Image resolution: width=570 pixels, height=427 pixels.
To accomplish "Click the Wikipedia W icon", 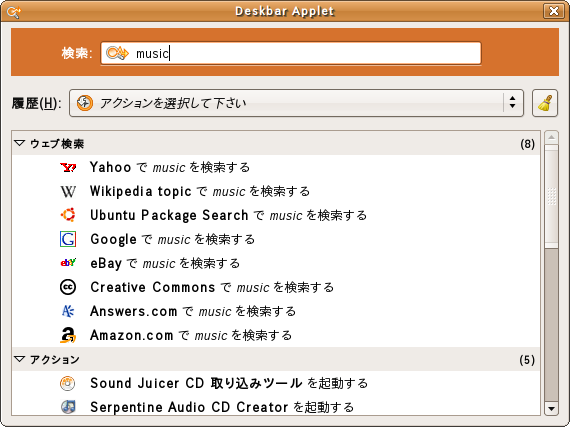I will (x=68, y=192).
